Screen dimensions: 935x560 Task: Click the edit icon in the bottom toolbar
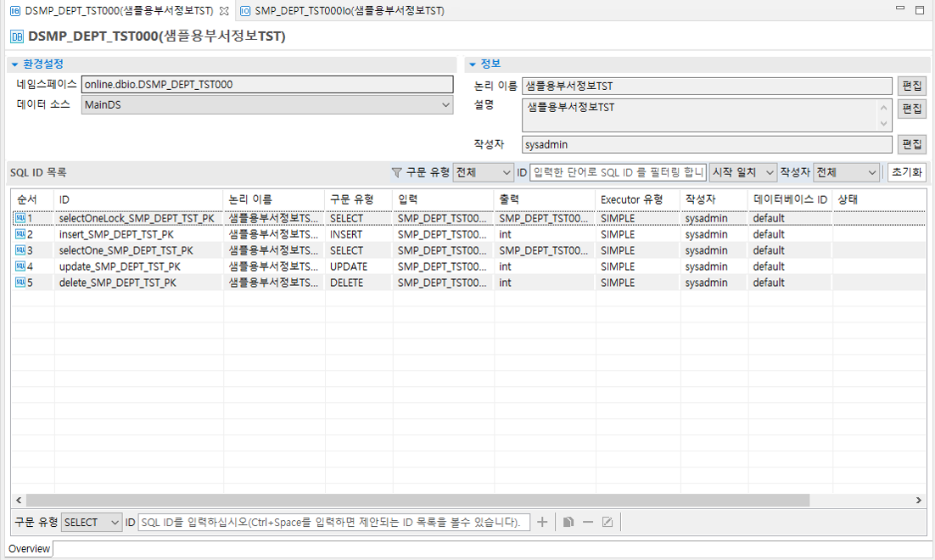coord(607,522)
